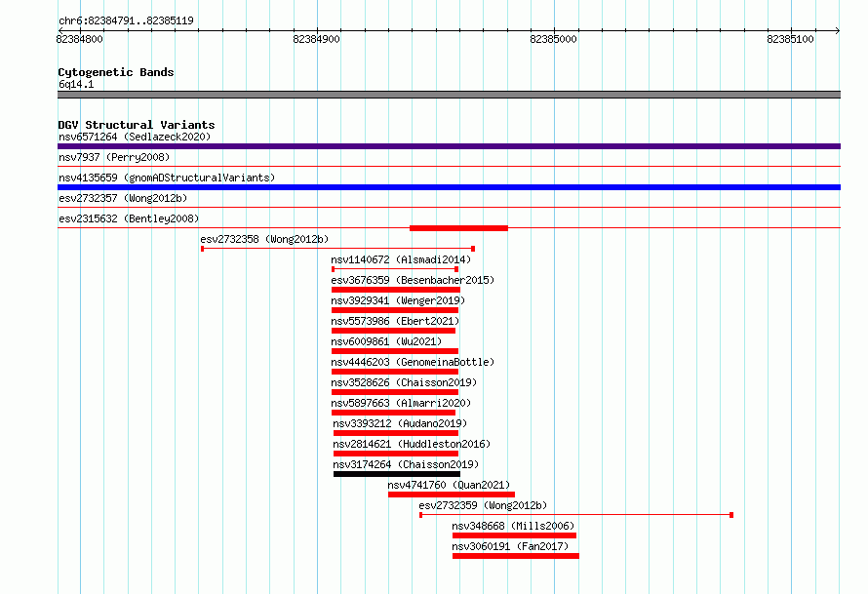The height and width of the screenshot is (594, 868).
Task: Click ruler position 82385100
Action: [x=791, y=39]
